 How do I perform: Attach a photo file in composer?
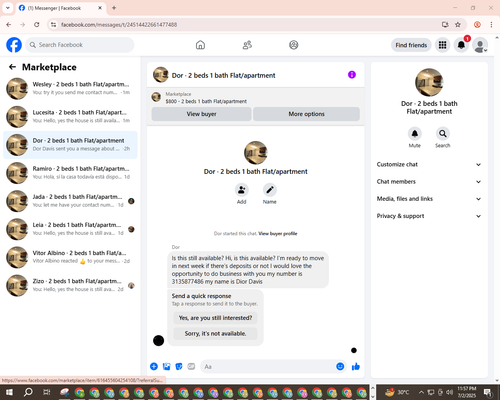point(166,367)
